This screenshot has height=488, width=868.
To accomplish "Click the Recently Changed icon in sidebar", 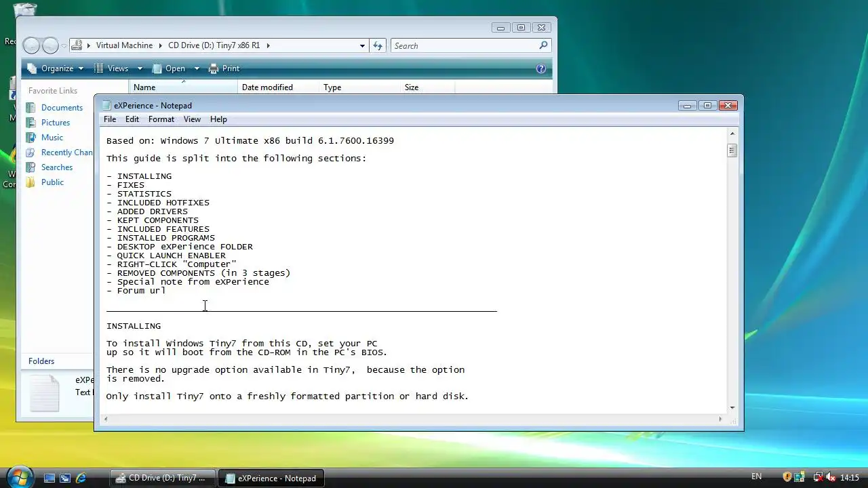I will pos(31,152).
